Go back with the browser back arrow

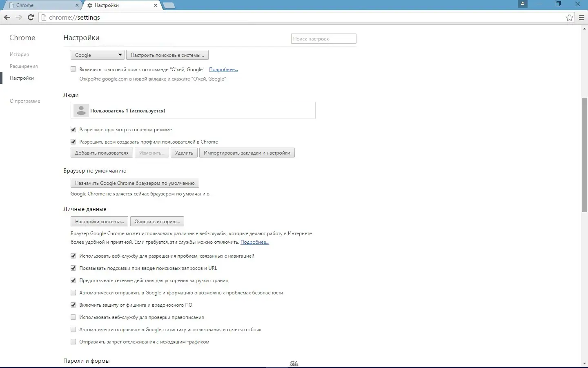click(x=7, y=18)
